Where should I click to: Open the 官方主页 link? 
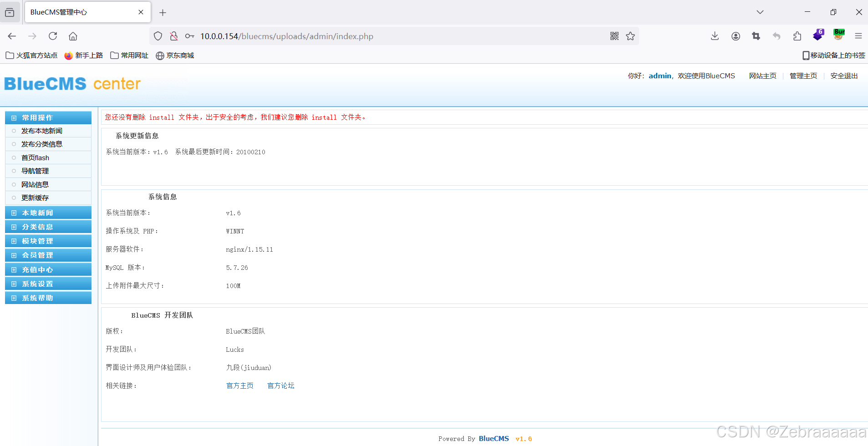tap(240, 386)
